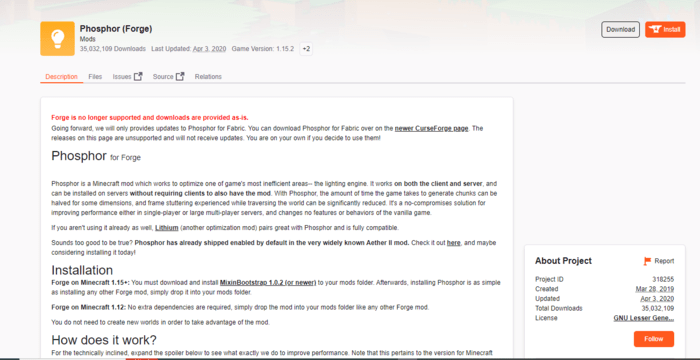Click the Installation heading

point(82,270)
